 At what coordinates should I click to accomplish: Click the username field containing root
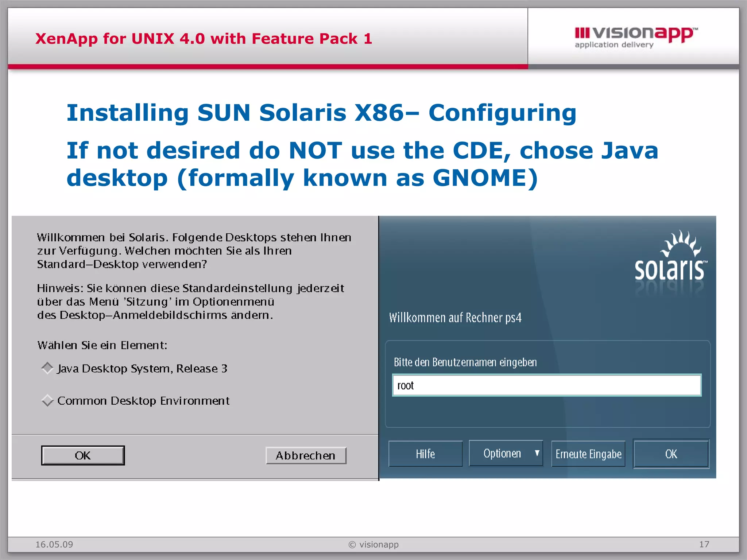click(x=547, y=385)
